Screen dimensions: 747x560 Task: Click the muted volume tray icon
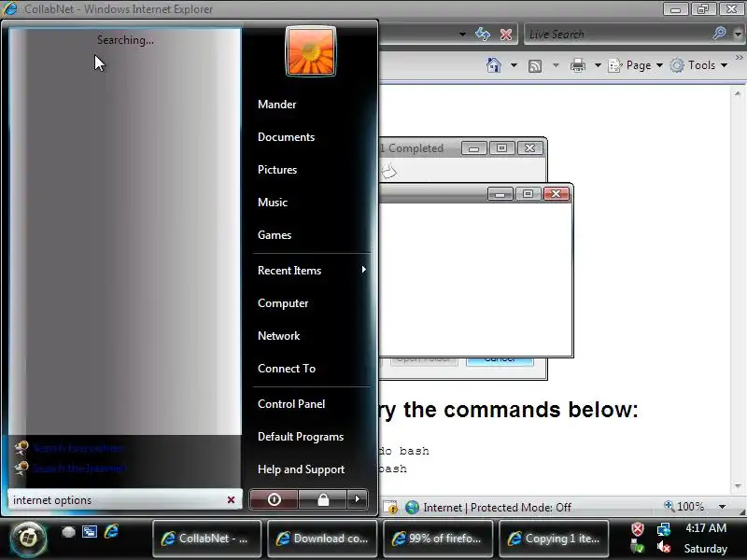pos(664,548)
